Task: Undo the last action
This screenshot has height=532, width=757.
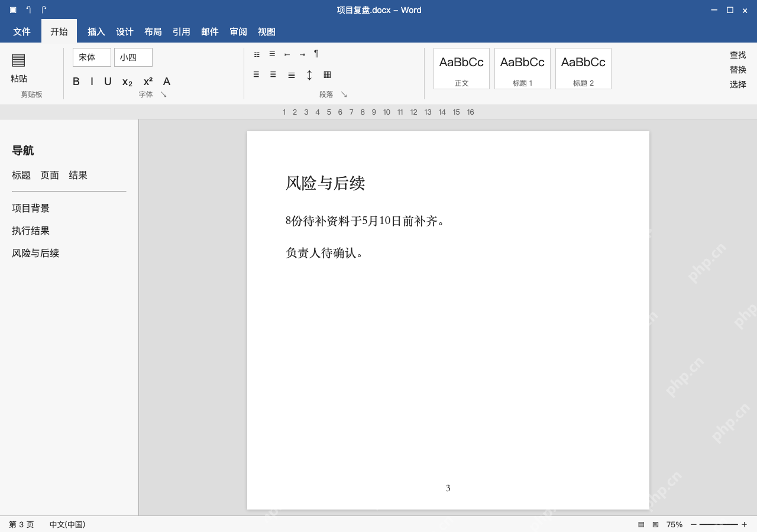Action: click(28, 10)
